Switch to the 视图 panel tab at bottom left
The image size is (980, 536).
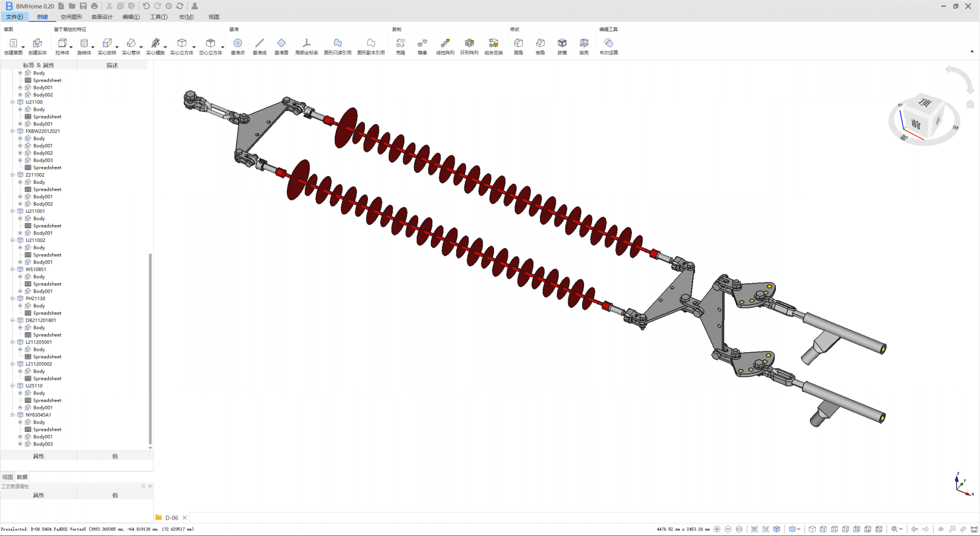[x=8, y=477]
